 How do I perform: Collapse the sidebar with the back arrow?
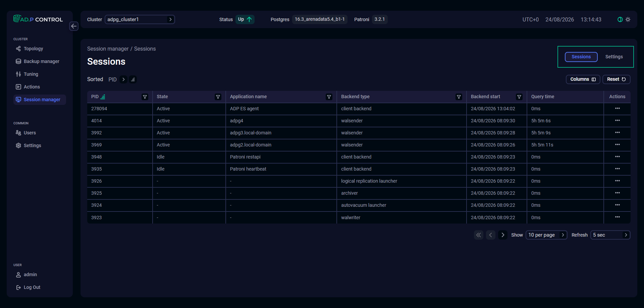[74, 26]
